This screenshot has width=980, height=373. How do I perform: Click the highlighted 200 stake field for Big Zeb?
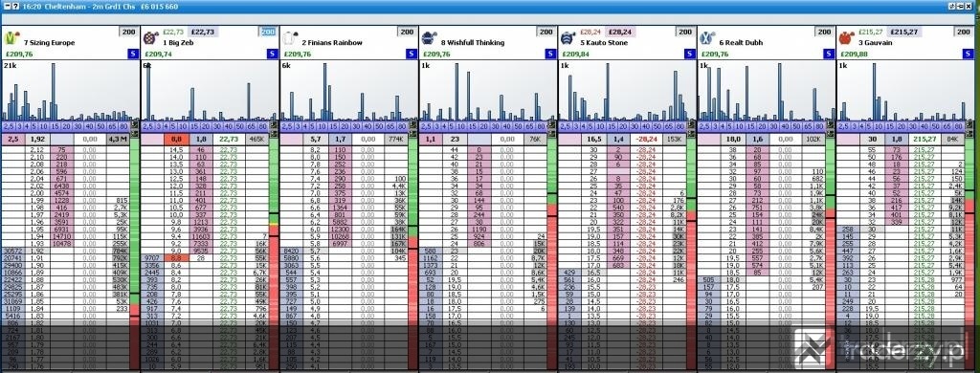pyautogui.click(x=268, y=32)
